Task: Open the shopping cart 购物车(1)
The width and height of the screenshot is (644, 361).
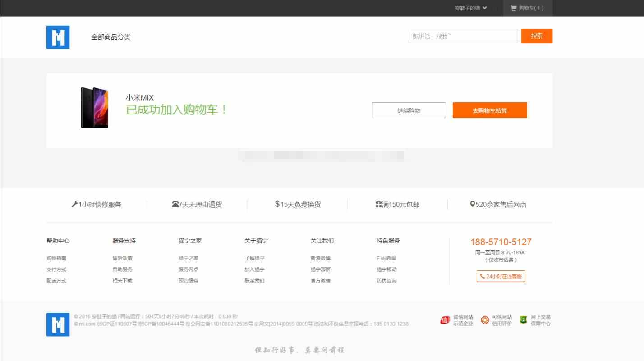Action: (x=527, y=8)
